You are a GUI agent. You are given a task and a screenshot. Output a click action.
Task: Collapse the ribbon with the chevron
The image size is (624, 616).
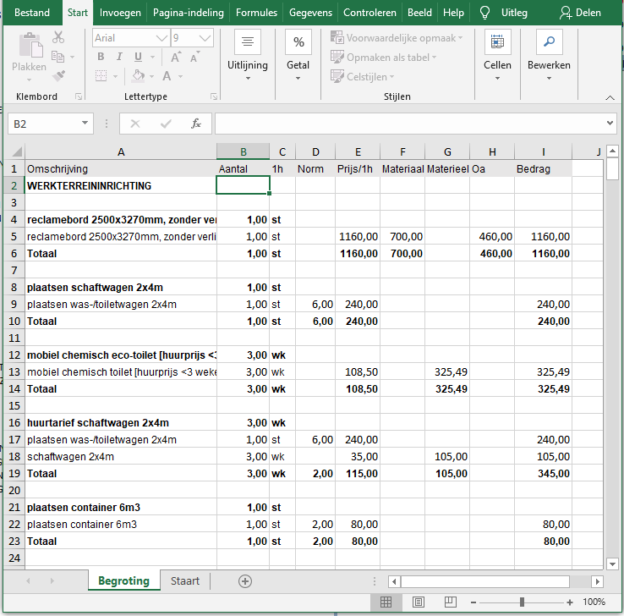(610, 97)
